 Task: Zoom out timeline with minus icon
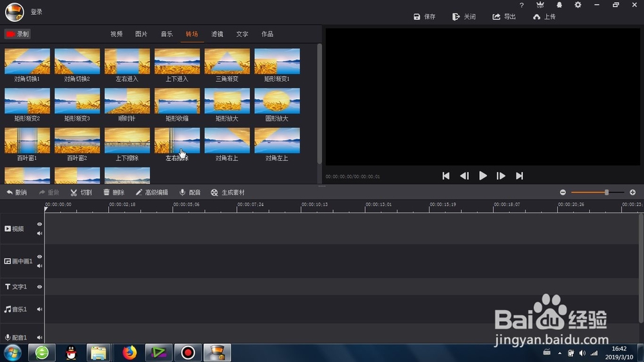coord(563,193)
